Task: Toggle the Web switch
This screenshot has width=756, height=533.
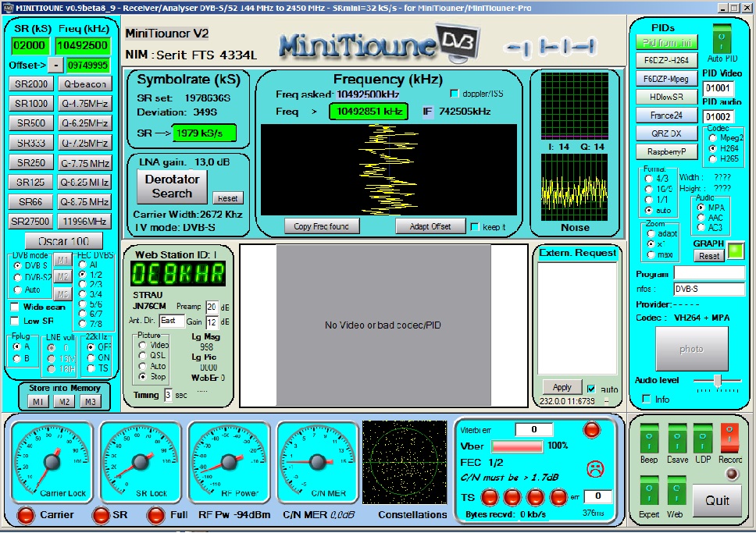Action: click(676, 491)
